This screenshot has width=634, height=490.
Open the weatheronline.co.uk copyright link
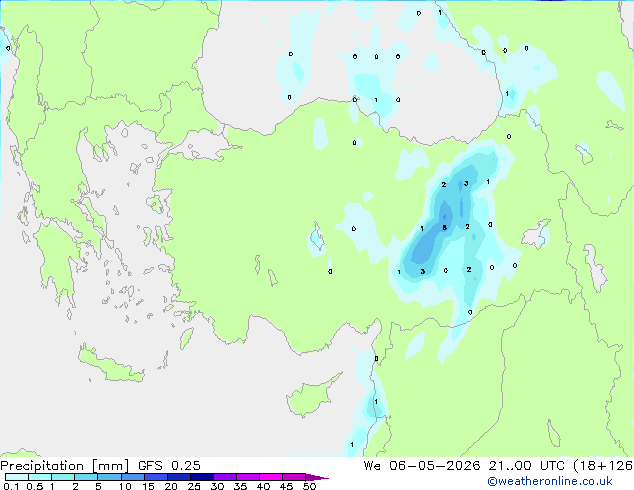pyautogui.click(x=549, y=481)
